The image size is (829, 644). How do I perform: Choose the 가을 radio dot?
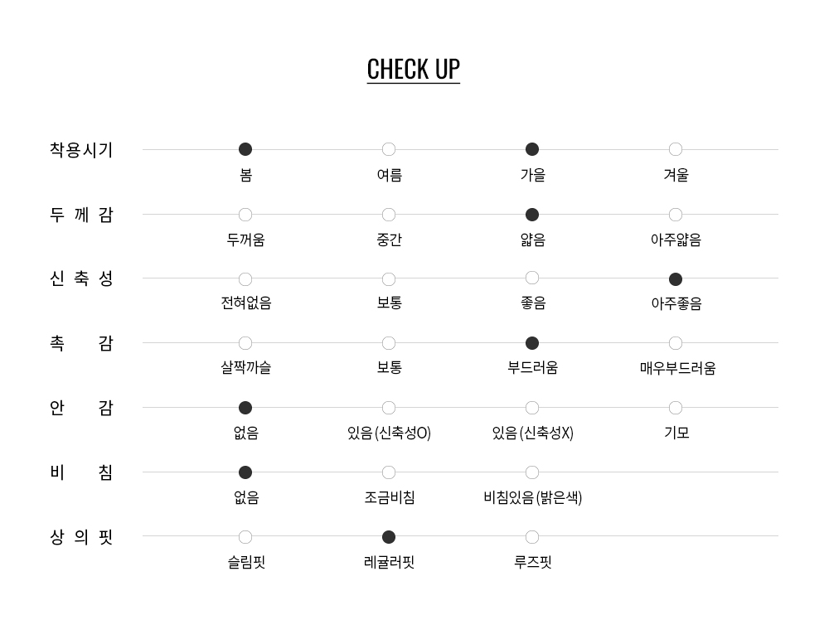tap(532, 149)
